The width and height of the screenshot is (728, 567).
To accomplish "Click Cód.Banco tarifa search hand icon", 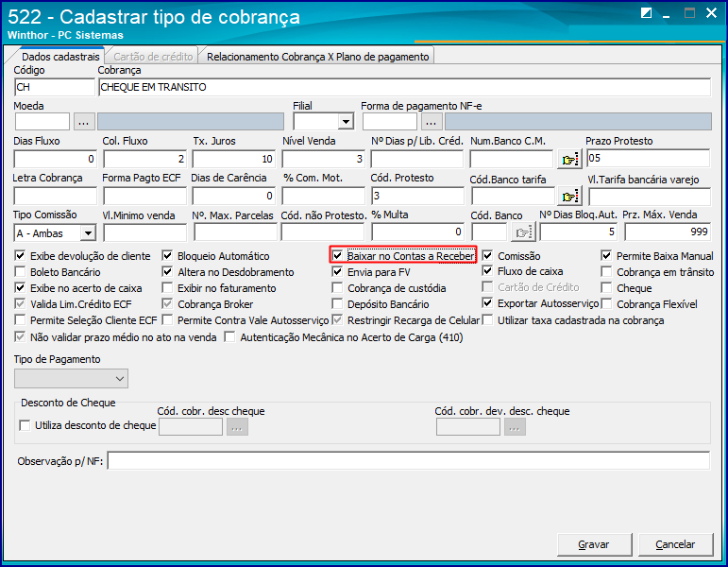I will click(x=569, y=197).
